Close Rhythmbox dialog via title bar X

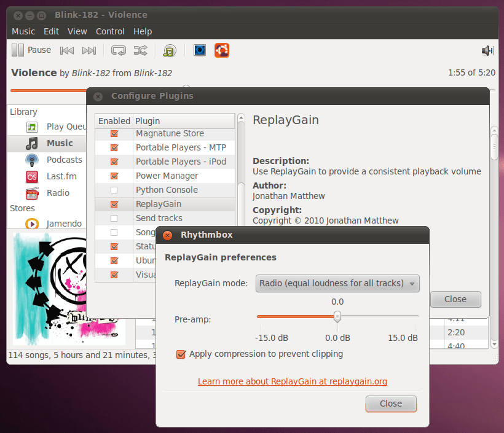167,235
